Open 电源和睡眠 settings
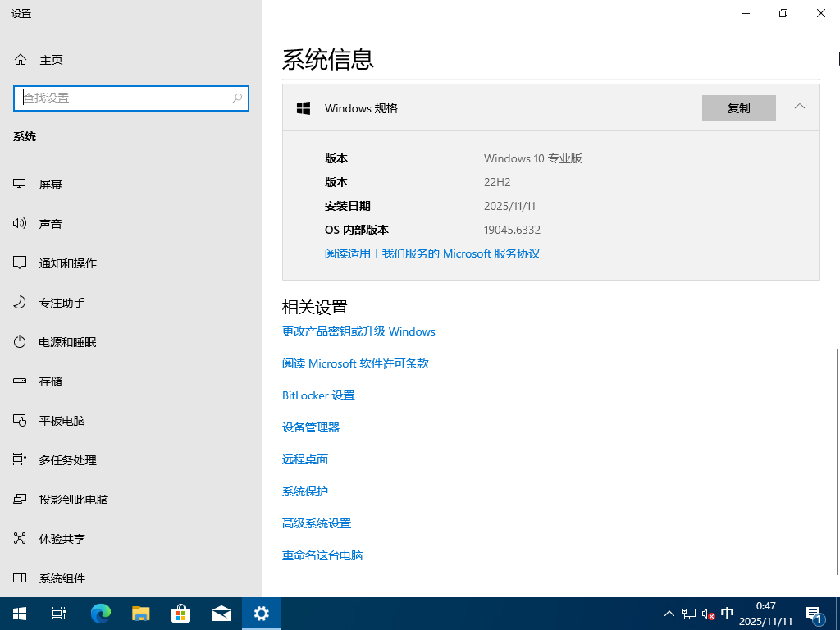Viewport: 840px width, 630px height. (x=68, y=341)
